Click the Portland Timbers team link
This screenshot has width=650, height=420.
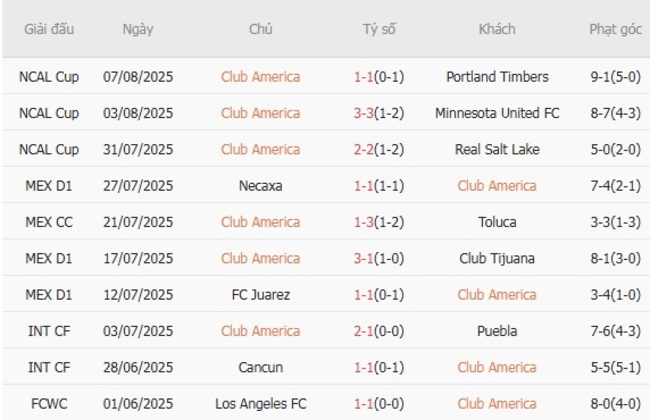(497, 77)
